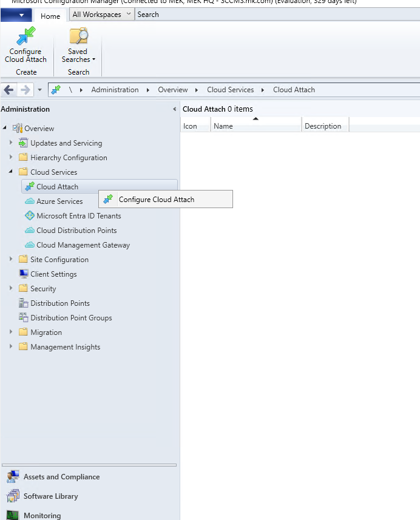420x520 pixels.
Task: Select Azure Services node icon
Action: (30, 201)
